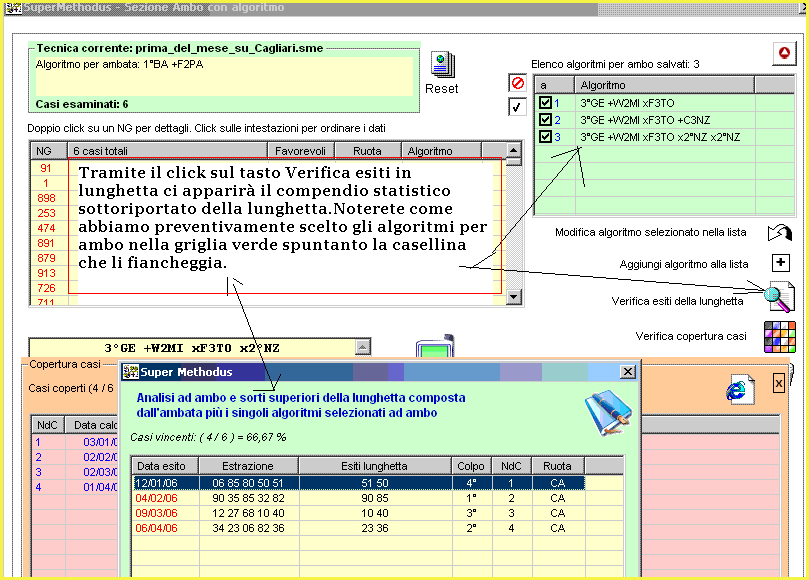Select the result row dated 04/02/06
The image size is (809, 580).
tap(359, 498)
